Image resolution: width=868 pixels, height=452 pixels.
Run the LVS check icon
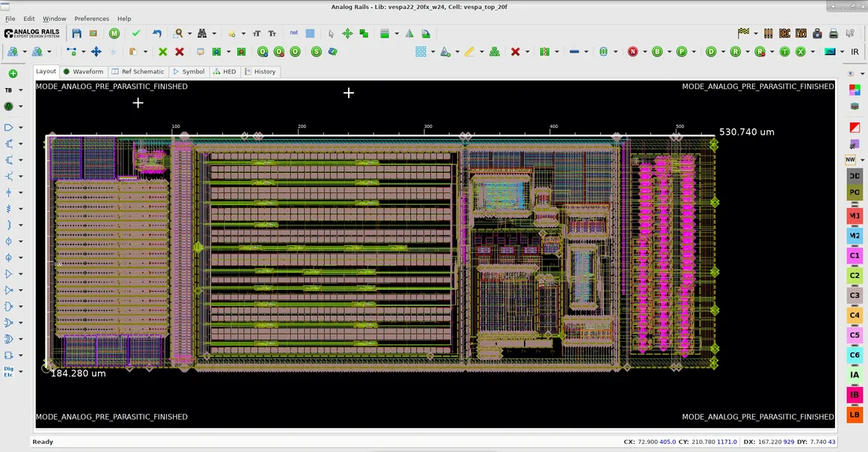pos(801,34)
